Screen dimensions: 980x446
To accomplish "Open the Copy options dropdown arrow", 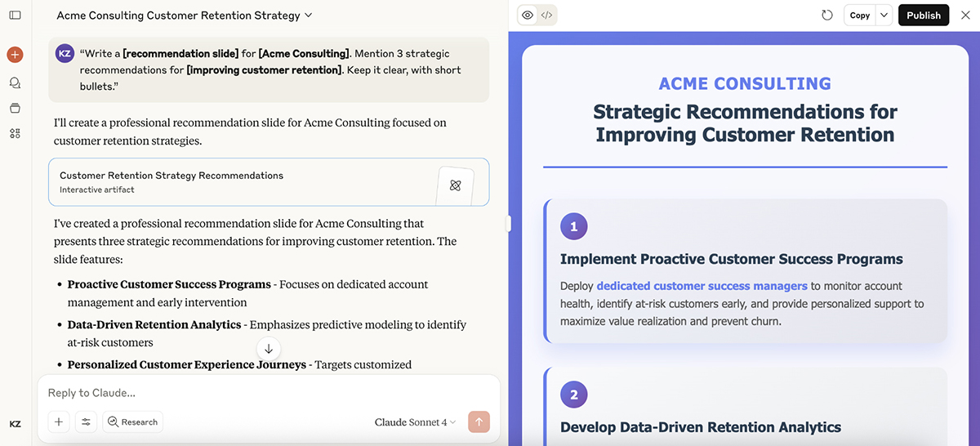I will (x=884, y=15).
